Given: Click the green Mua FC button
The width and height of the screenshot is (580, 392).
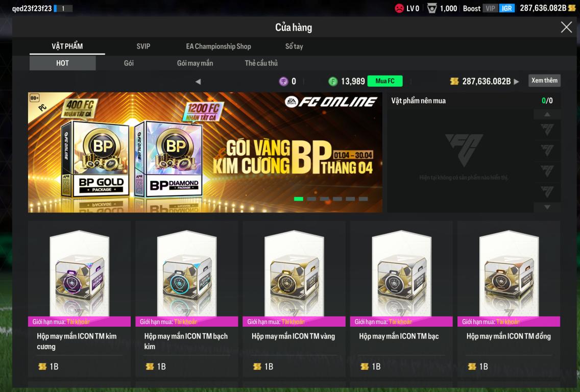Looking at the screenshot, I should point(384,81).
